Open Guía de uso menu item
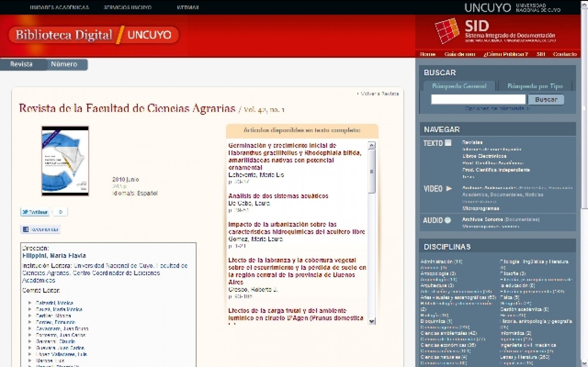 (x=460, y=54)
